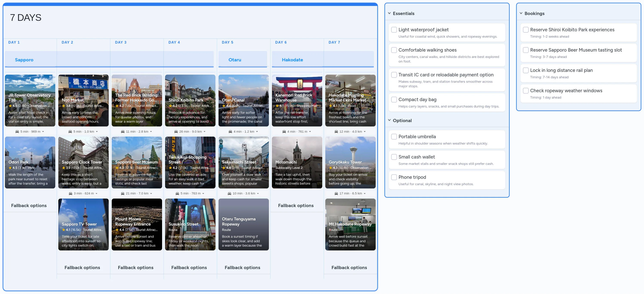The width and height of the screenshot is (644, 294).
Task: Click car icon beside 5 min 969 m
Action: coord(17,132)
